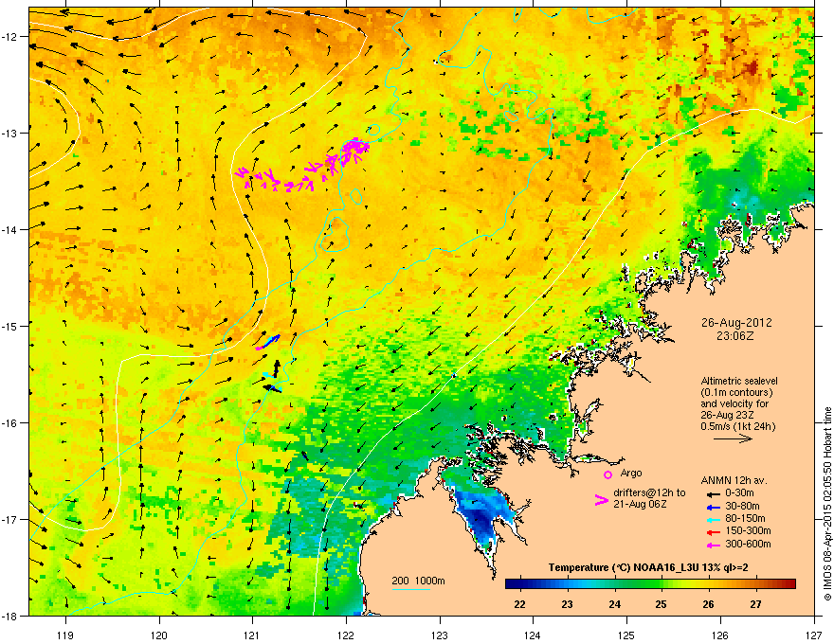Click the latitude axis label -12
This screenshot has height=644, width=834.
click(x=9, y=37)
